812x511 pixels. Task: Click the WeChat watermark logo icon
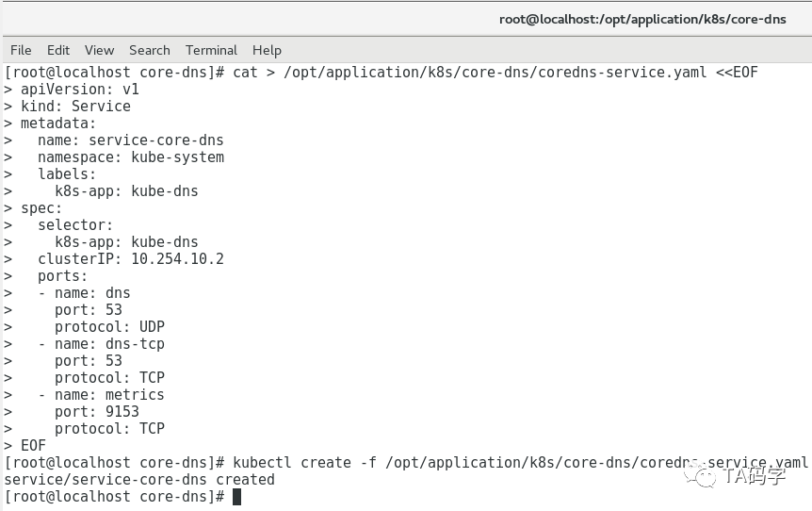(x=701, y=476)
